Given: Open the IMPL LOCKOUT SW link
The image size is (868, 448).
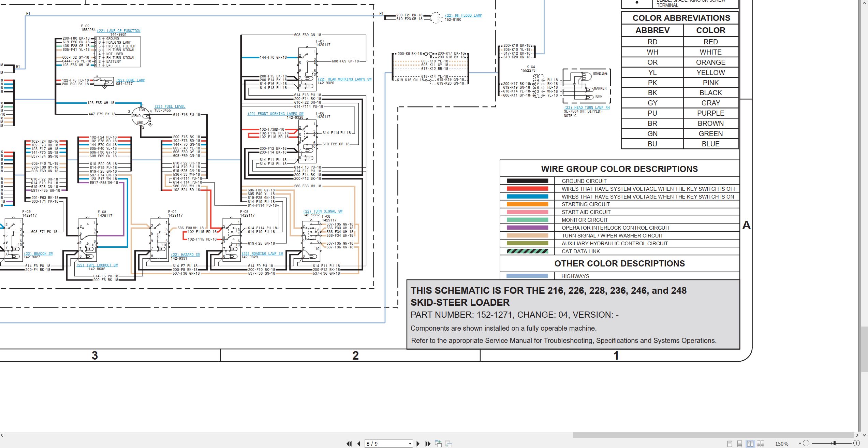Looking at the screenshot, I should click(x=97, y=265).
